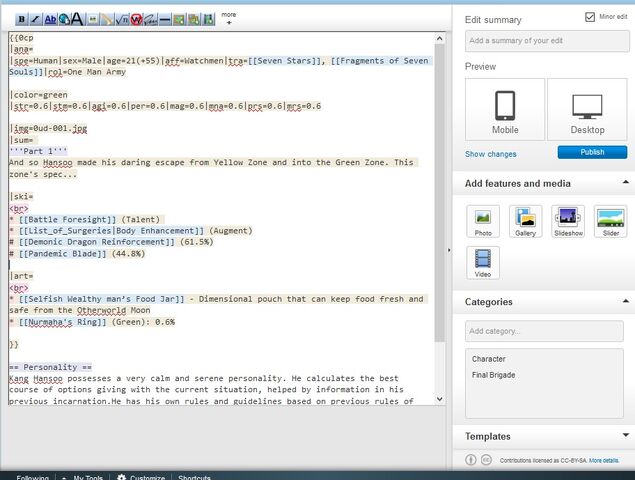This screenshot has width=635, height=480.
Task: Click the editor vertical scrollbar thumb
Action: 440,193
